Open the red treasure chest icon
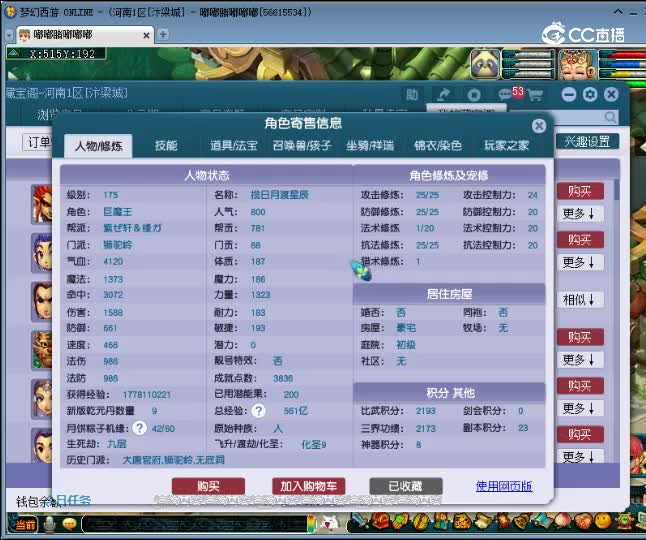Screen dimensions: 646x540 [380, 521]
